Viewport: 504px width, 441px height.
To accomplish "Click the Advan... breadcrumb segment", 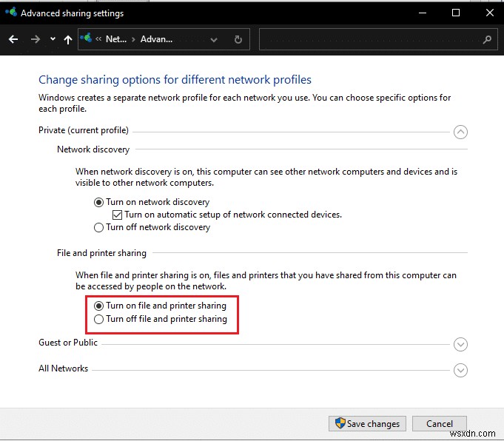I will click(157, 39).
